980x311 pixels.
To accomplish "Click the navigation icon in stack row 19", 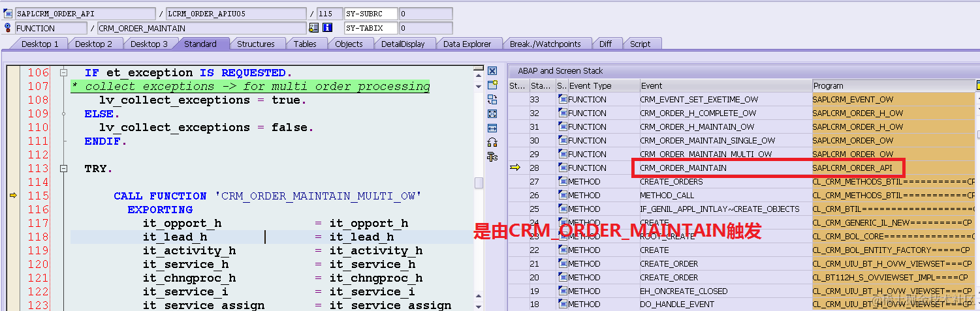I will coord(562,291).
